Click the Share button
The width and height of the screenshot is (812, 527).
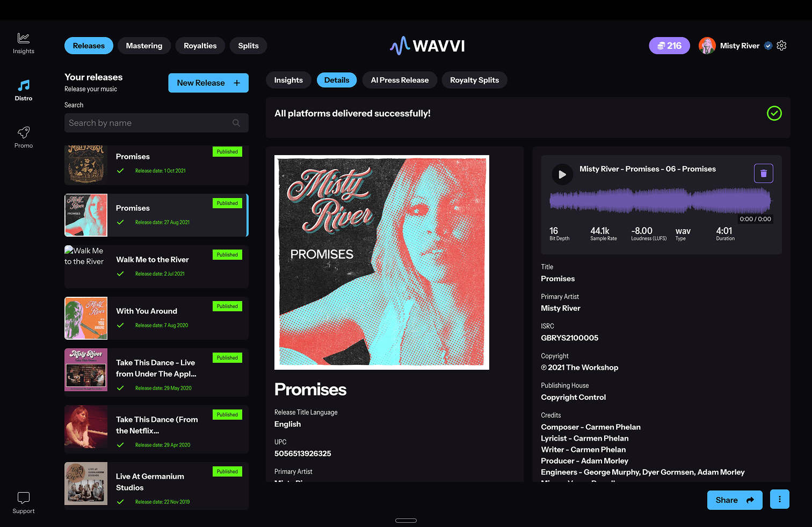734,500
